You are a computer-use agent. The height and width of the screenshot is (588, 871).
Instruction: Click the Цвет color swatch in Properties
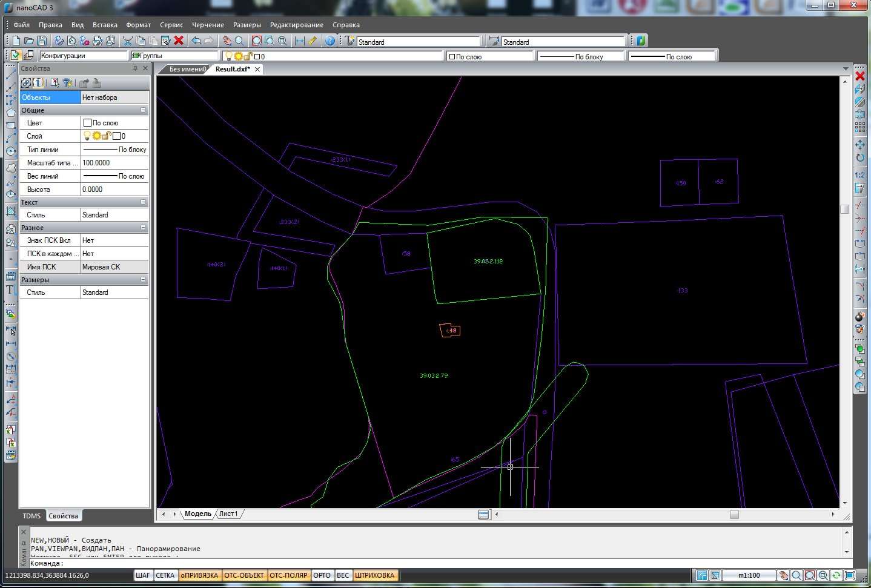click(87, 122)
